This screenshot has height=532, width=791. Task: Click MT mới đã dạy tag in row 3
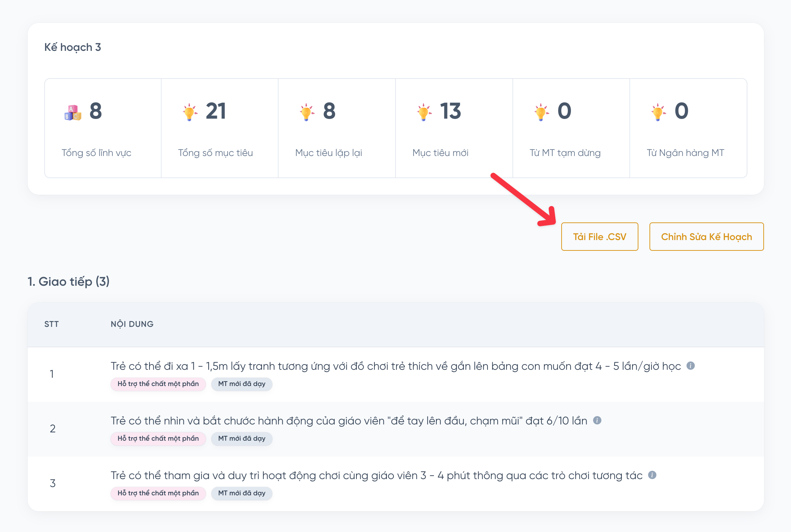point(242,493)
